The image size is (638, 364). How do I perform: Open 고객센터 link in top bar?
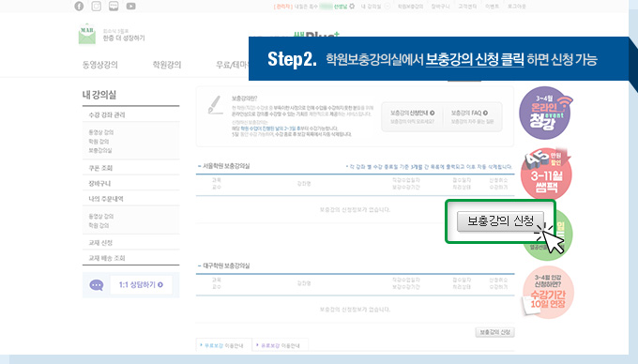pos(467,7)
